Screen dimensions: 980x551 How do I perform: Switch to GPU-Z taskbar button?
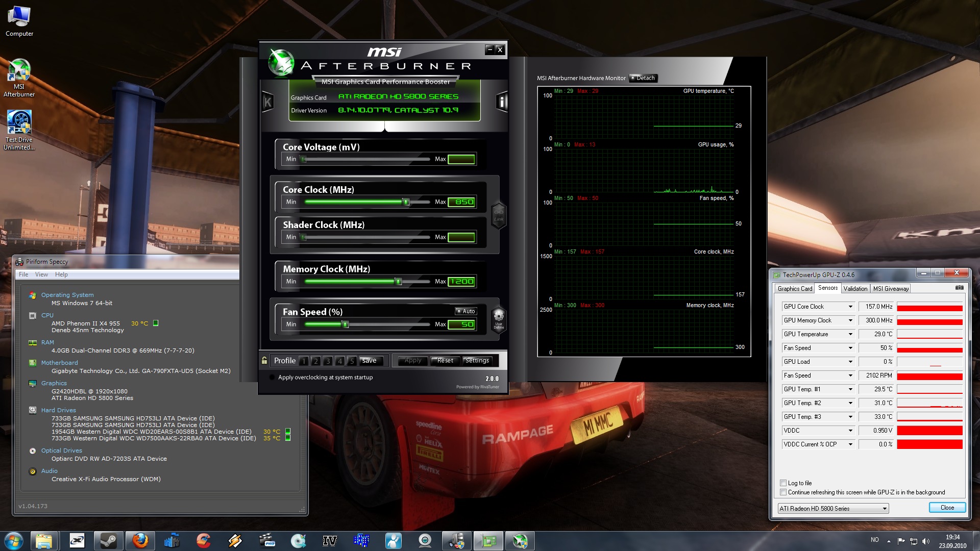pyautogui.click(x=488, y=541)
